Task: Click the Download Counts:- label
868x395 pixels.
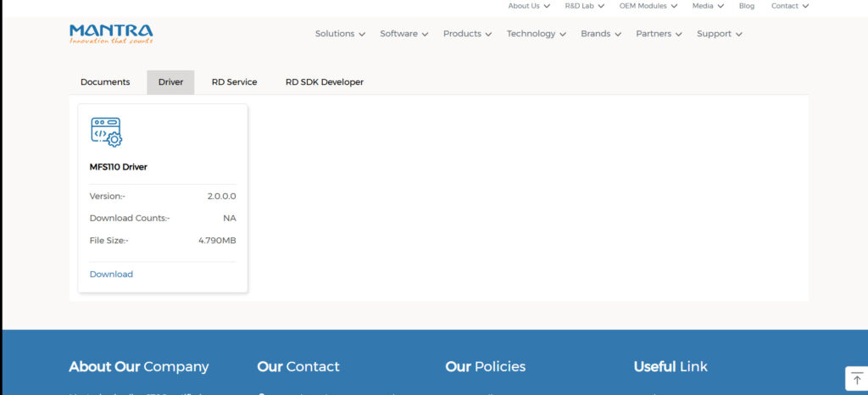Action: click(130, 218)
